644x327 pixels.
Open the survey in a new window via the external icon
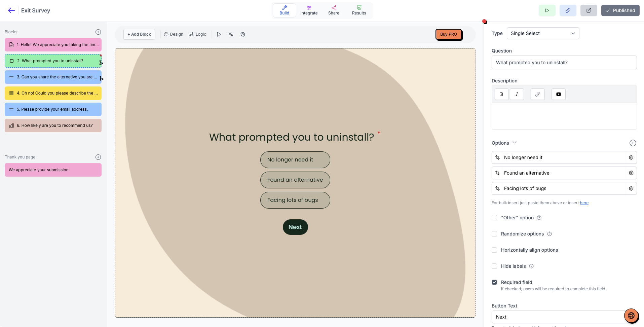[x=589, y=10]
